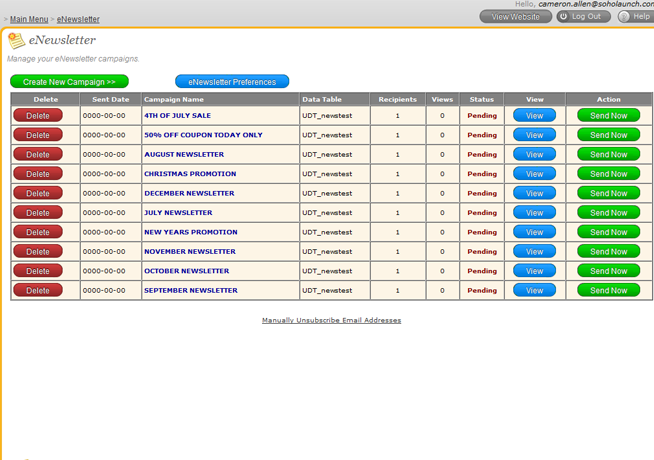Click the eNewsletter page icon
Viewport: 654px width, 460px height.
point(16,40)
